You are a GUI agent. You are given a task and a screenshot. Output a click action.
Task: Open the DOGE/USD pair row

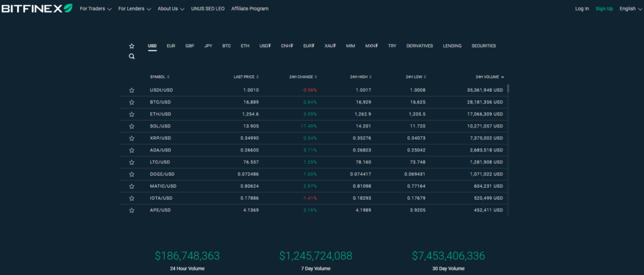314,174
